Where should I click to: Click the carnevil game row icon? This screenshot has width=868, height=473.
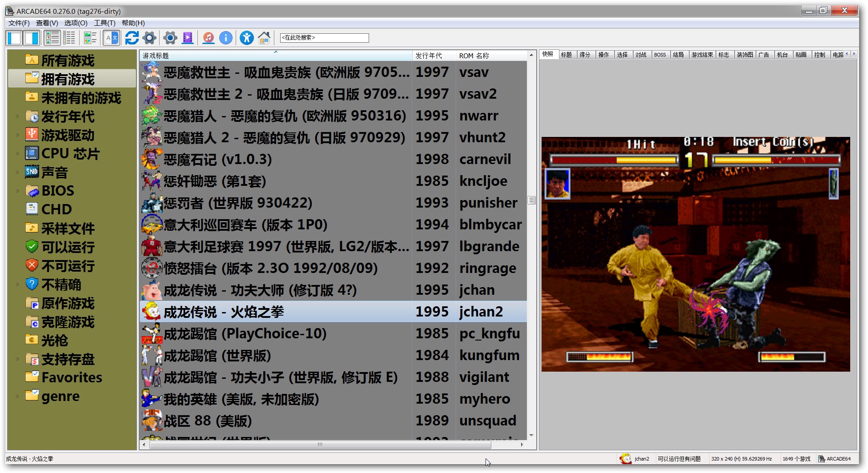point(152,159)
